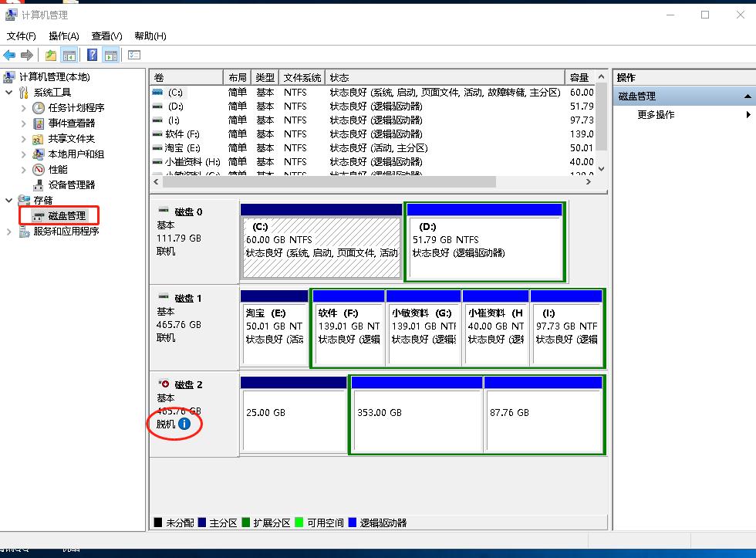Select 磁盘管理 under 存储
Screen dimensions: 756x558
coord(67,215)
